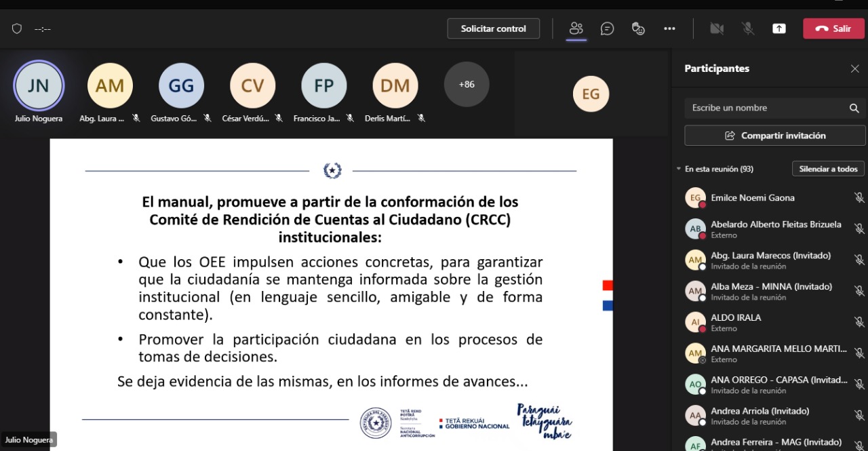The height and width of the screenshot is (451, 868).
Task: Open the +86 more participants bubble
Action: pyautogui.click(x=467, y=85)
